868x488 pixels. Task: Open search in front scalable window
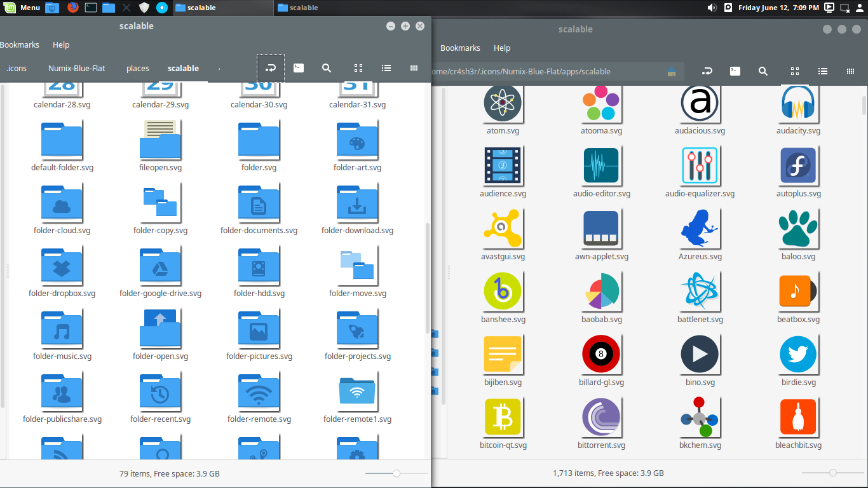(327, 68)
